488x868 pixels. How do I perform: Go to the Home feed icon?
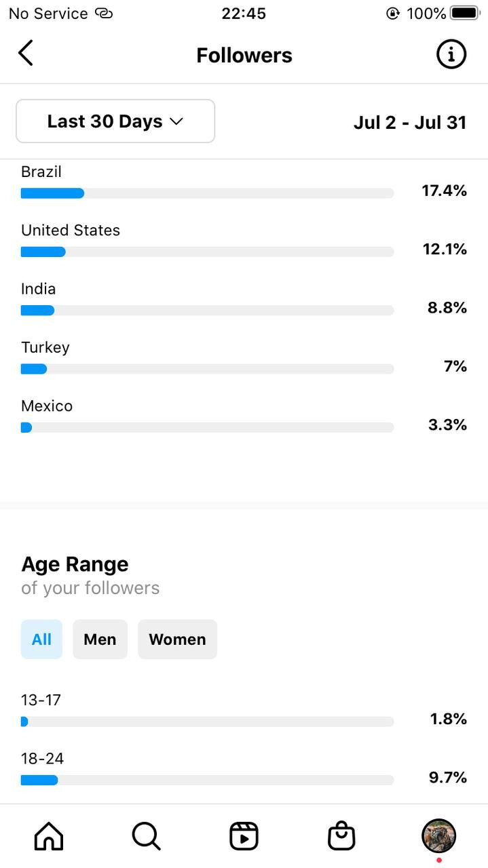(49, 835)
